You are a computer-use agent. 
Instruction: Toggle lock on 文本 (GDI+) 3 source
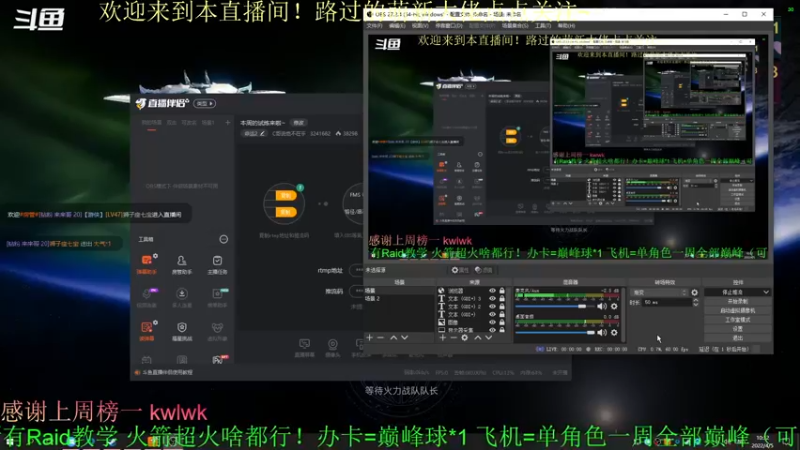click(502, 298)
